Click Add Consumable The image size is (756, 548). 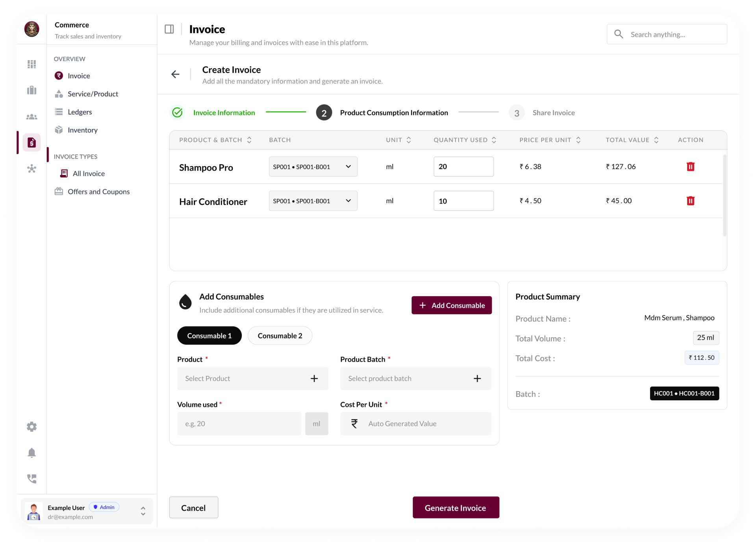[x=451, y=305]
